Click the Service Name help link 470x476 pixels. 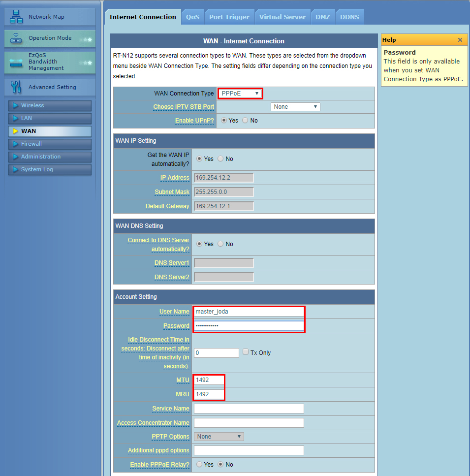(x=171, y=409)
